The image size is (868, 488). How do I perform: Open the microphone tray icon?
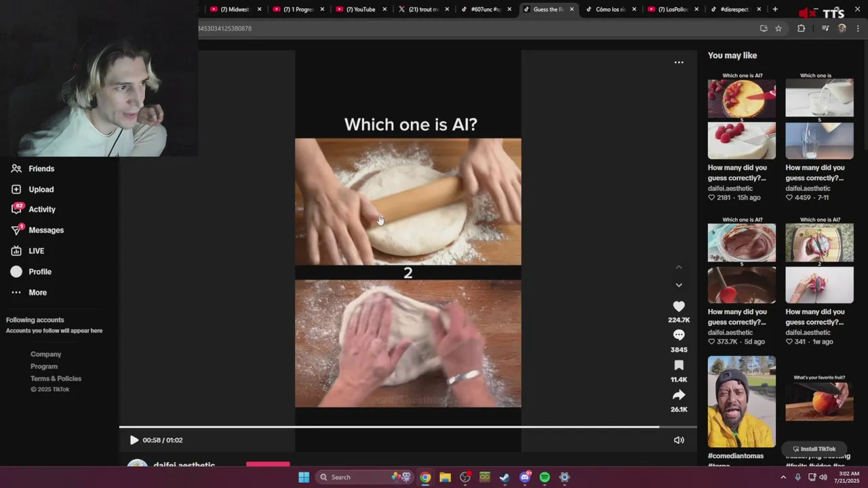pyautogui.click(x=797, y=477)
